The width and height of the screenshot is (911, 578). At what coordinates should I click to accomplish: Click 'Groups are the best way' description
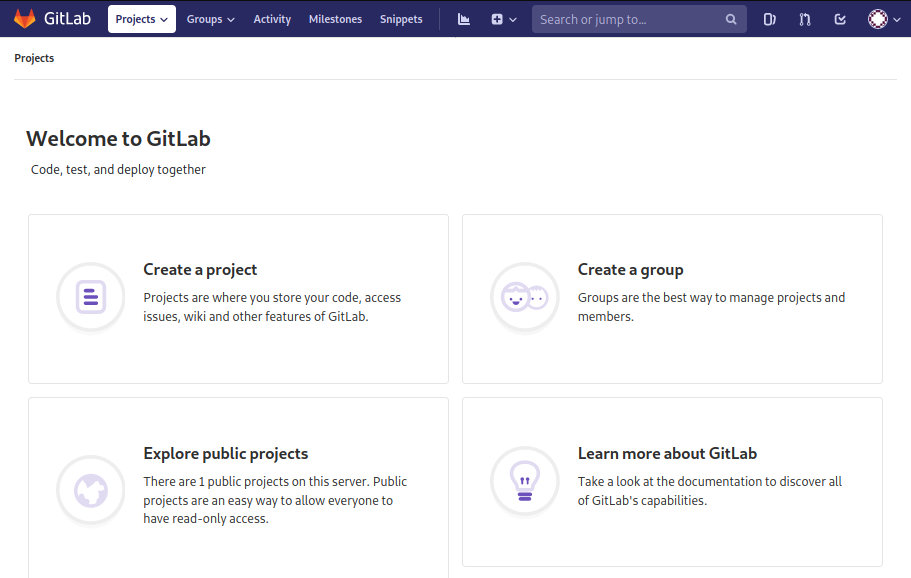click(711, 307)
